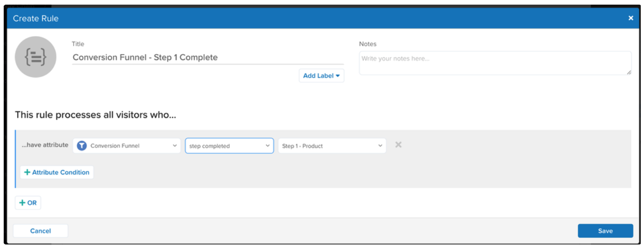Add an OR condition group
This screenshot has height=247, width=644.
tap(28, 203)
